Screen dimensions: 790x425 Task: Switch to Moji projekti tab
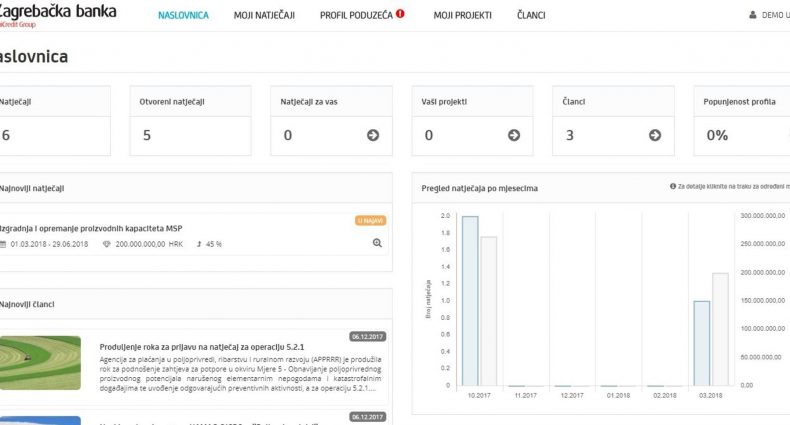tap(463, 16)
